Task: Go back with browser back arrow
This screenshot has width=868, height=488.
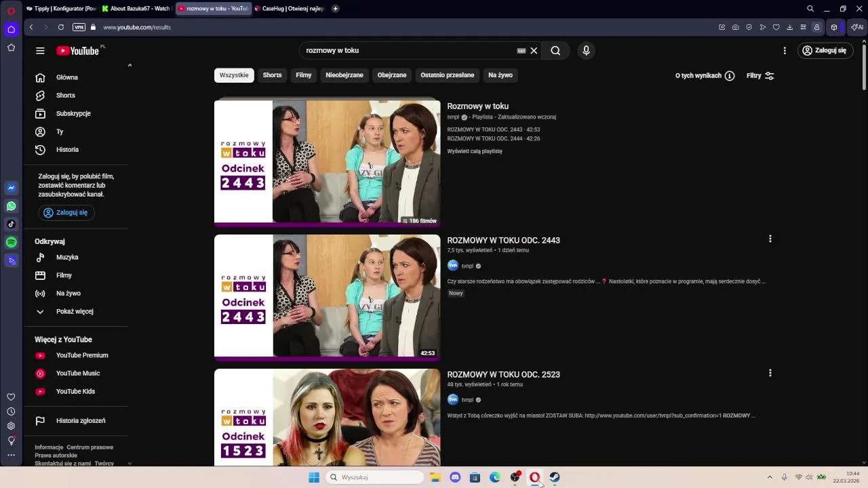Action: [x=31, y=27]
